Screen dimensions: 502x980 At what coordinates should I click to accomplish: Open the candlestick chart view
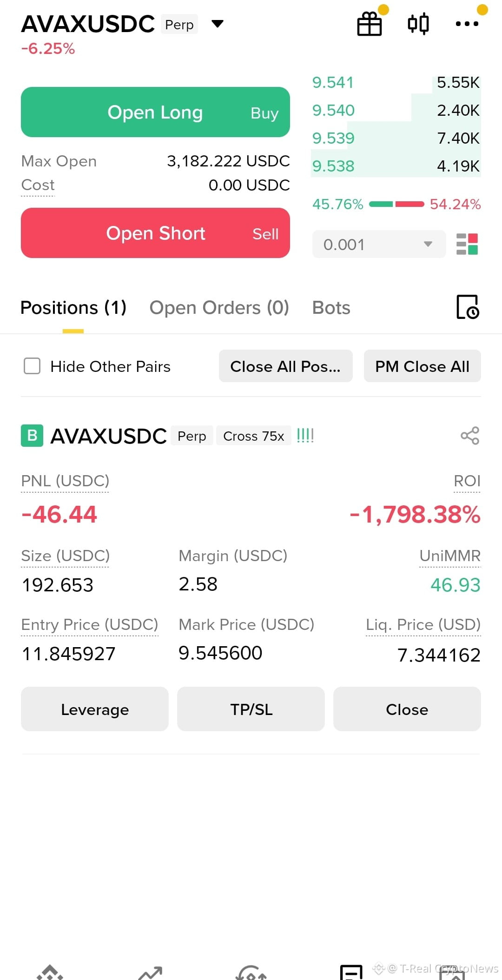pyautogui.click(x=418, y=24)
